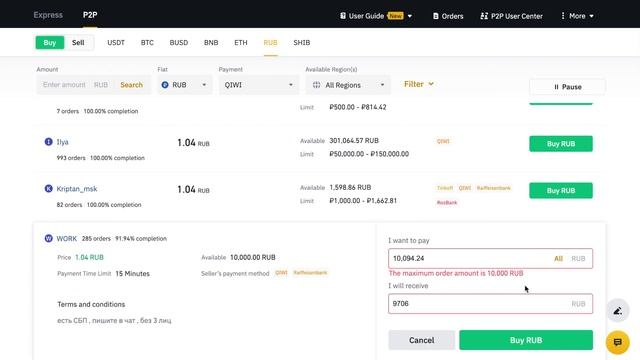Click the 1.04 RUB price in WORK's offer
This screenshot has width=640, height=360.
89,258
